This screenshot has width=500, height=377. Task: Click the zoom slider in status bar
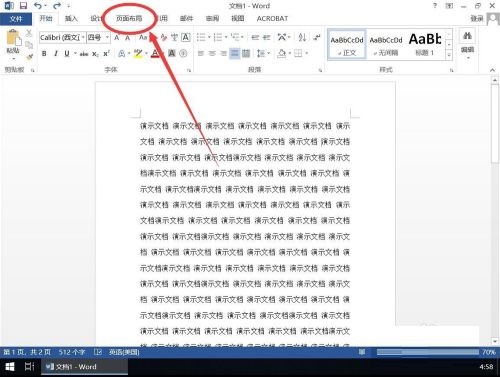tap(428, 352)
